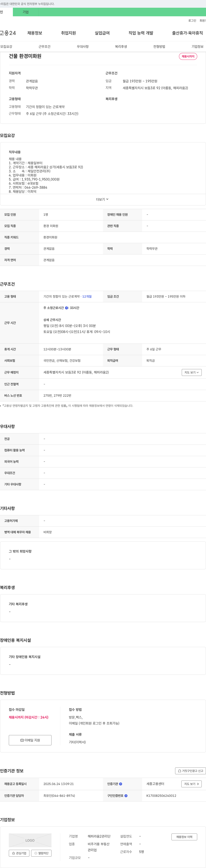This screenshot has height=868, width=206.
Task: Click 국민연금, 산재보험, 건강보험 value
Action: click(x=62, y=360)
